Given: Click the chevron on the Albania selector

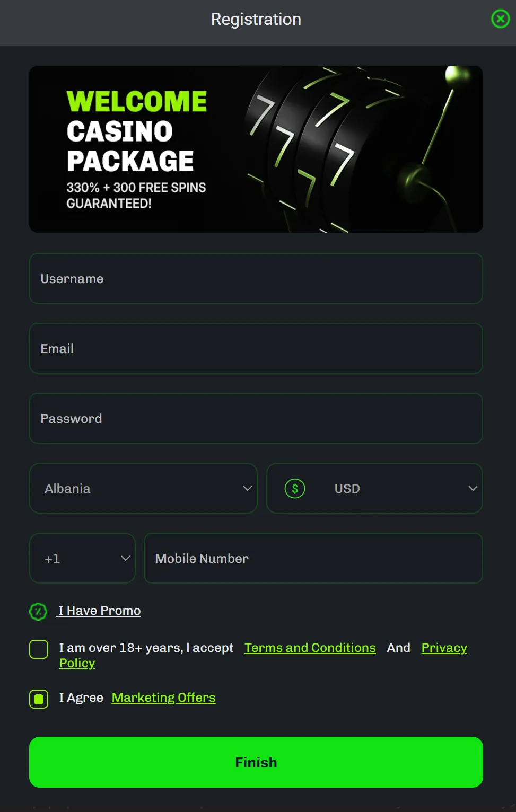Looking at the screenshot, I should point(247,488).
